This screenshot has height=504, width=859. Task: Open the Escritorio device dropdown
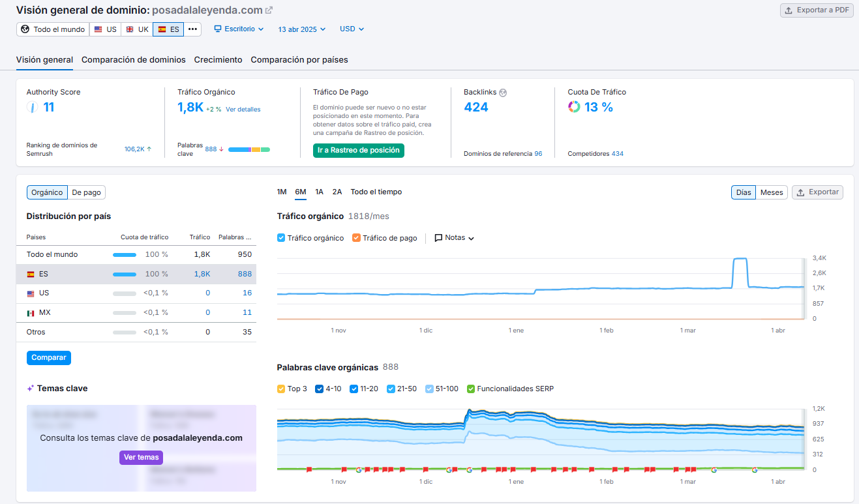pyautogui.click(x=239, y=29)
